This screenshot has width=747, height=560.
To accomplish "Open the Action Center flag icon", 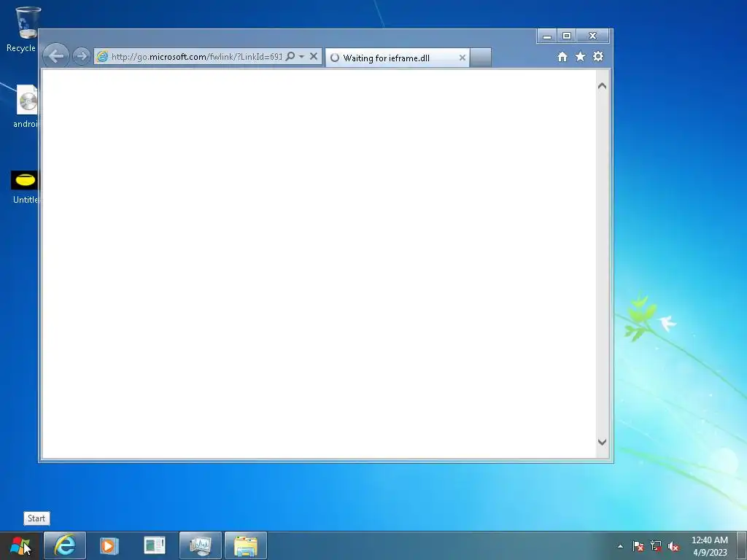I will point(638,546).
